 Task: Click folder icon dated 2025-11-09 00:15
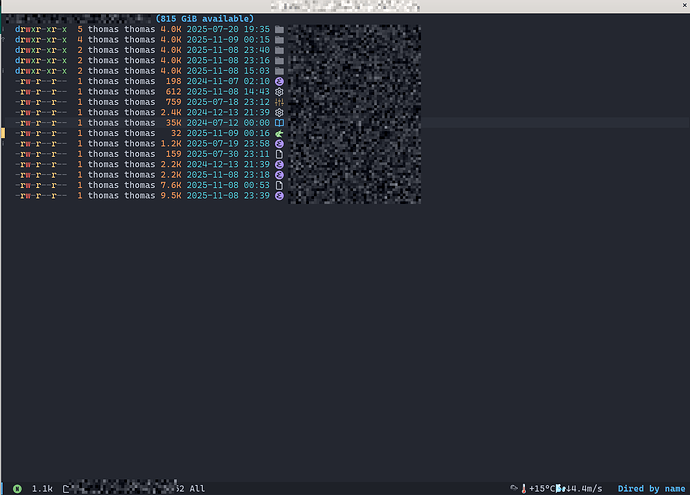(279, 40)
